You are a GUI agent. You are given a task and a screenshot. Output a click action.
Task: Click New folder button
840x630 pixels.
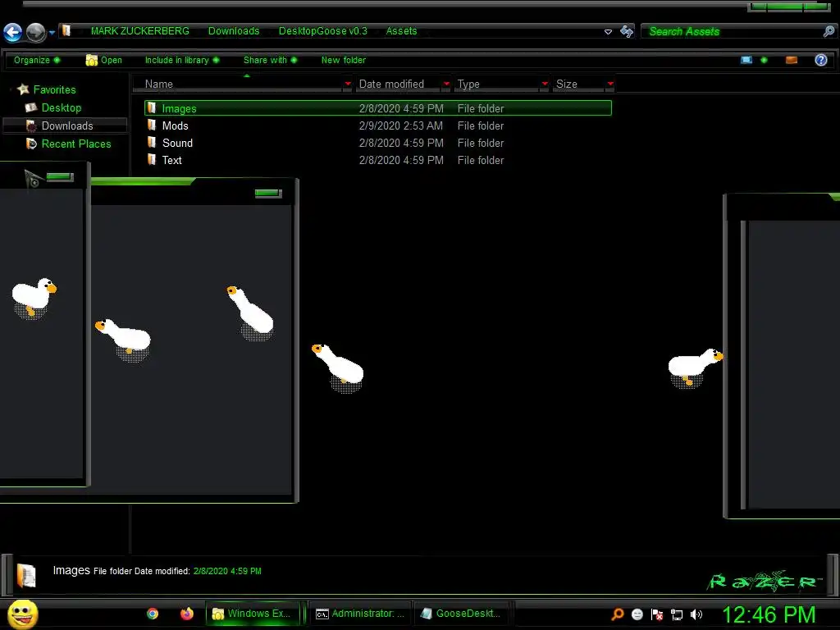344,60
